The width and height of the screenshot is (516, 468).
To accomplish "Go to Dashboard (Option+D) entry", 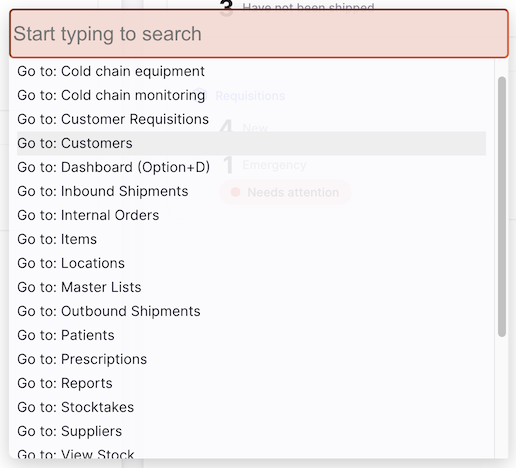I will [251, 167].
